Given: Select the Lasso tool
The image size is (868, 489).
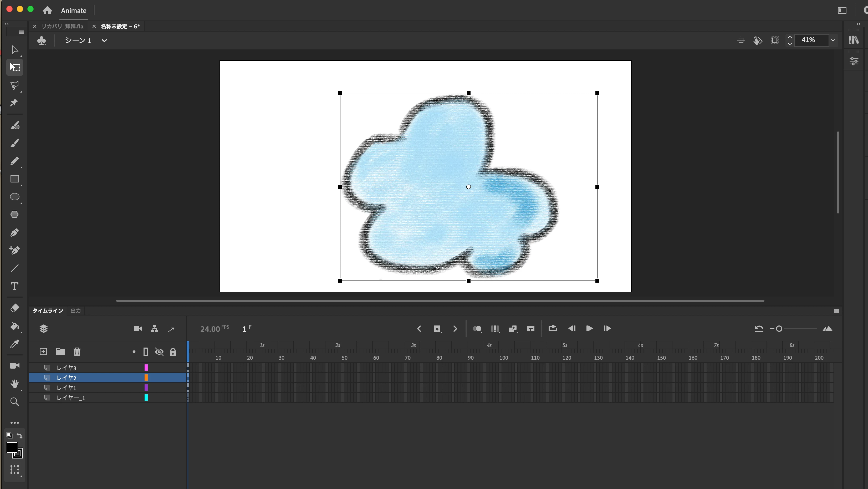Looking at the screenshot, I should [x=14, y=85].
